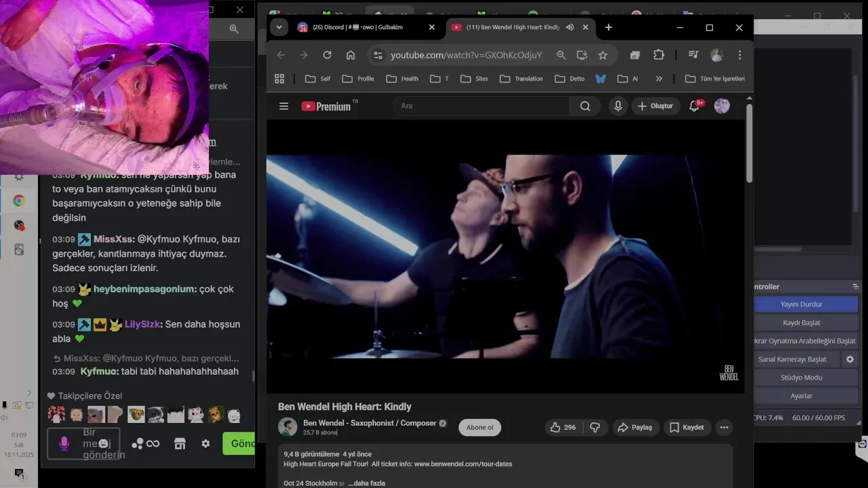Open tab search dropdown arrow
The width and height of the screenshot is (868, 488).
(279, 27)
